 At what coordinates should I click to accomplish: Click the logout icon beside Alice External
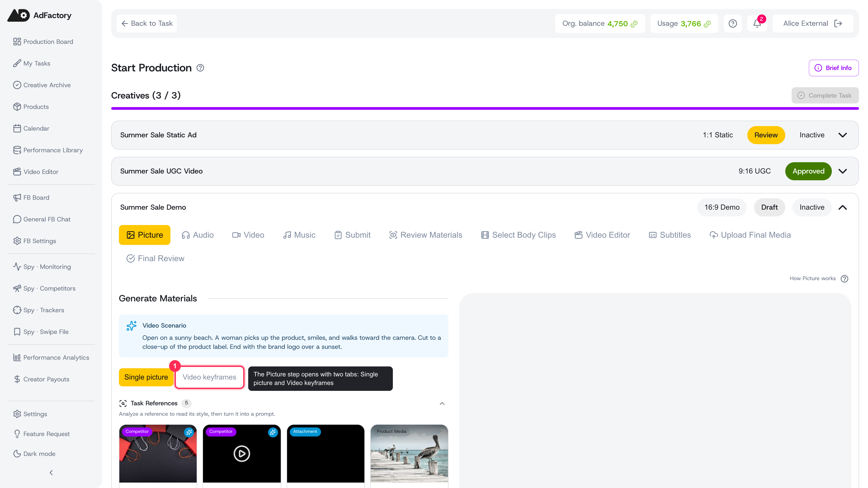coord(838,23)
